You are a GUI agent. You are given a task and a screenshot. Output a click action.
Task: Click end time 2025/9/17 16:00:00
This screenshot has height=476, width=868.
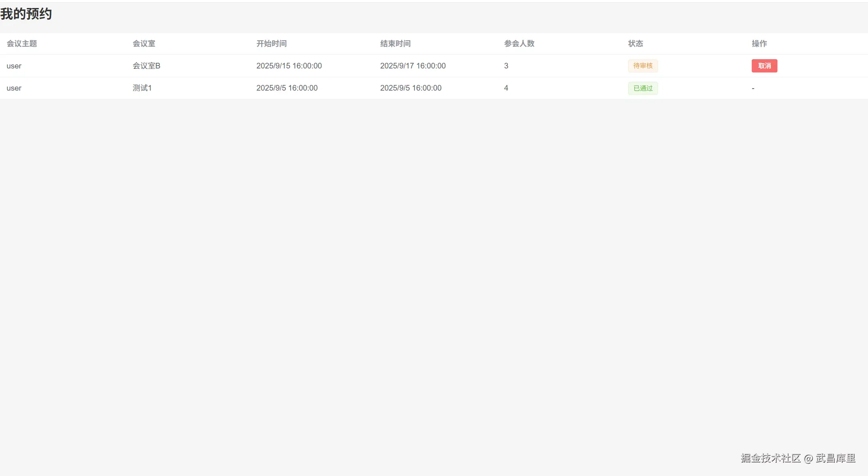[412, 66]
